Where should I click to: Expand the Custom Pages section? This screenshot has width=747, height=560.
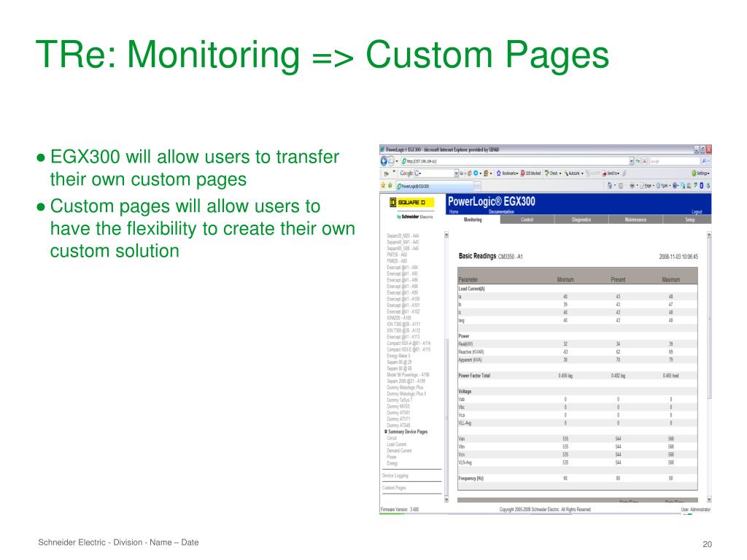[394, 488]
